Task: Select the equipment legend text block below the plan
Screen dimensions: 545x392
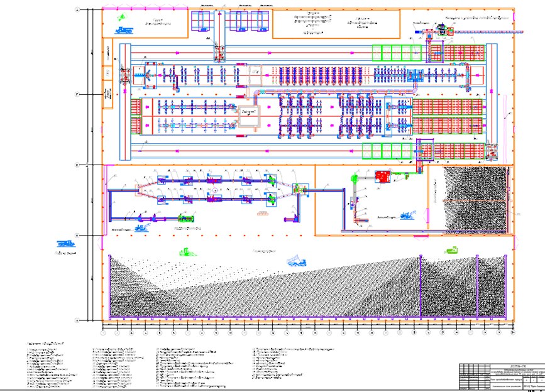Action: [x=181, y=365]
